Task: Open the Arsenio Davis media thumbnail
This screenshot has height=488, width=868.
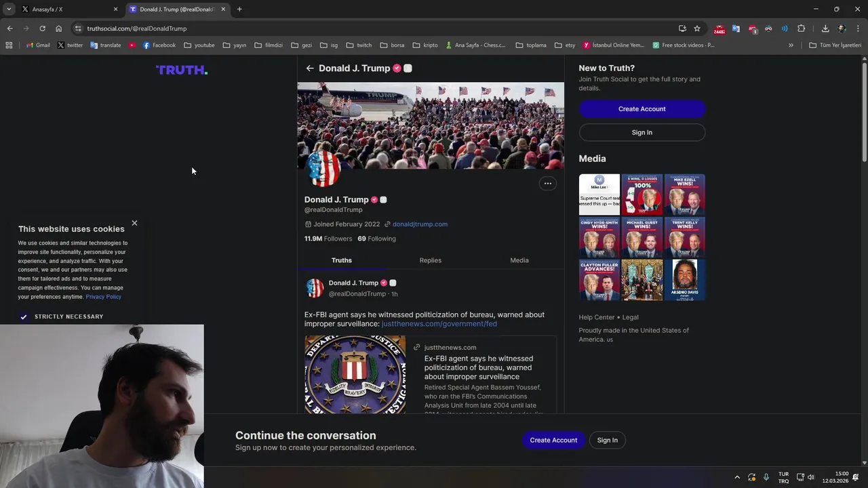Action: point(685,280)
